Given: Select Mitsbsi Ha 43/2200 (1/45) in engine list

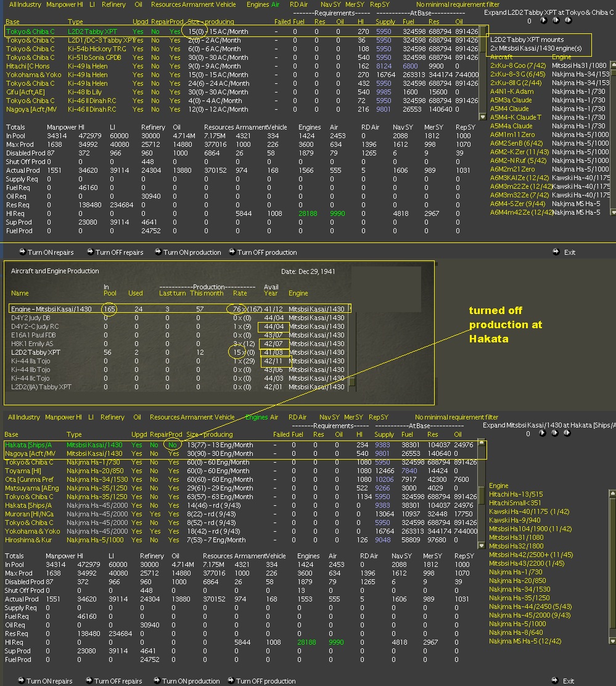Looking at the screenshot, I should 527,563.
